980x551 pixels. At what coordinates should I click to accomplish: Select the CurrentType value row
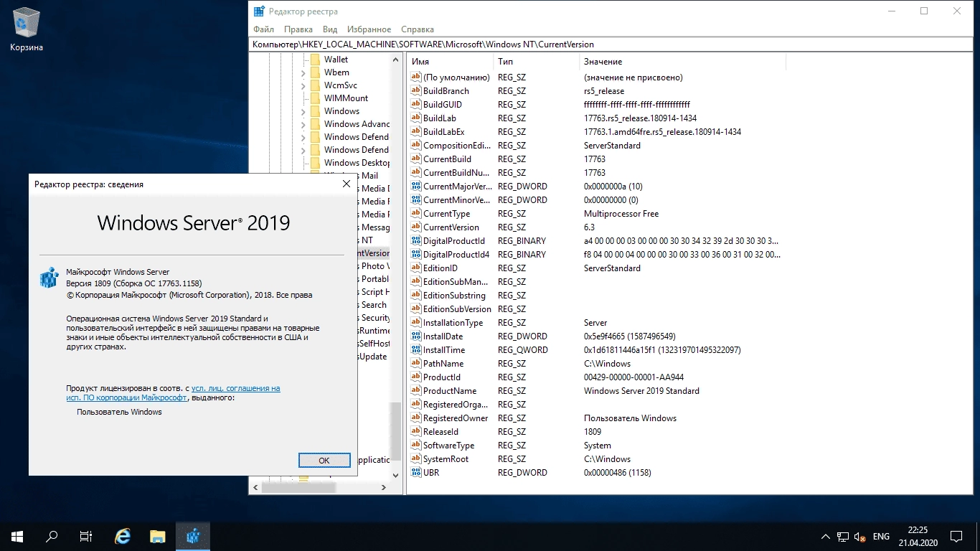coord(595,214)
